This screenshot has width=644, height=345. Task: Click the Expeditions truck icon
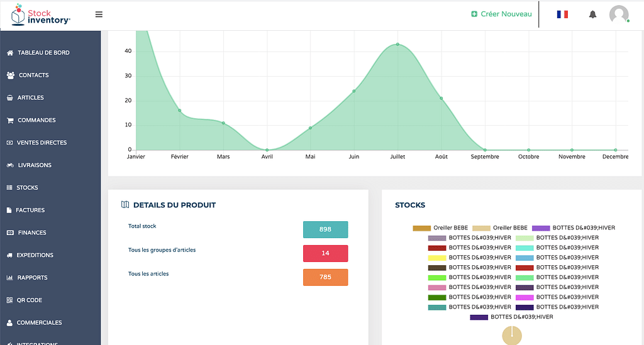[10, 255]
